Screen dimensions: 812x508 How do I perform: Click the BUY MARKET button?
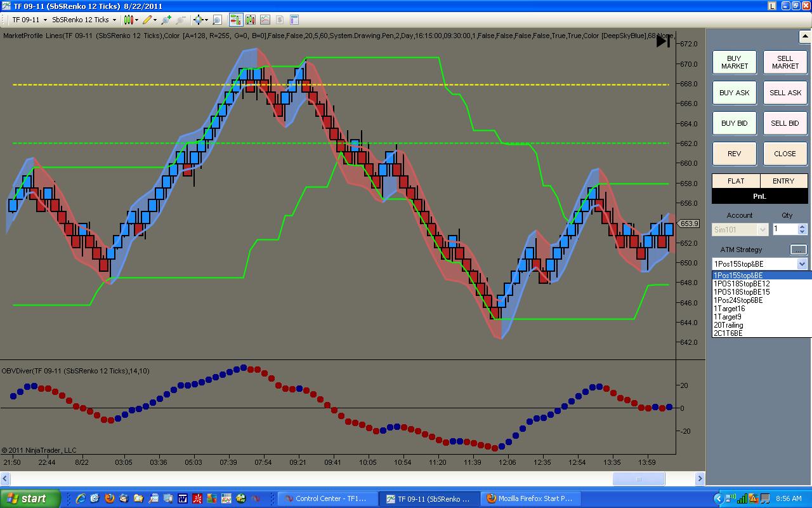click(735, 62)
